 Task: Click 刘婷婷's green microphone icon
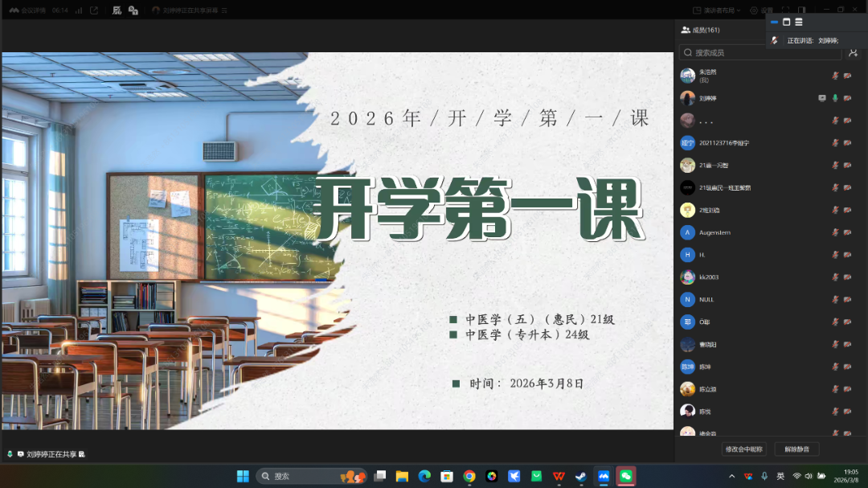pos(836,98)
